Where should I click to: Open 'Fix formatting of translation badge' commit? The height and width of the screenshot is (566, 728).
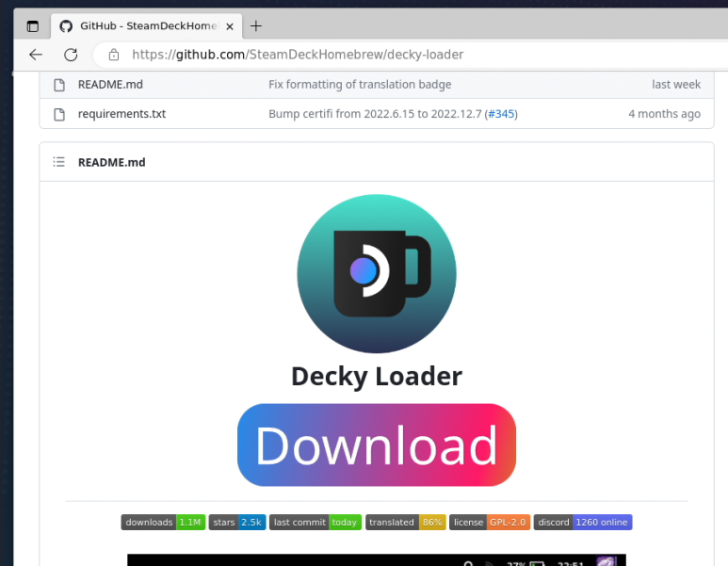click(360, 85)
